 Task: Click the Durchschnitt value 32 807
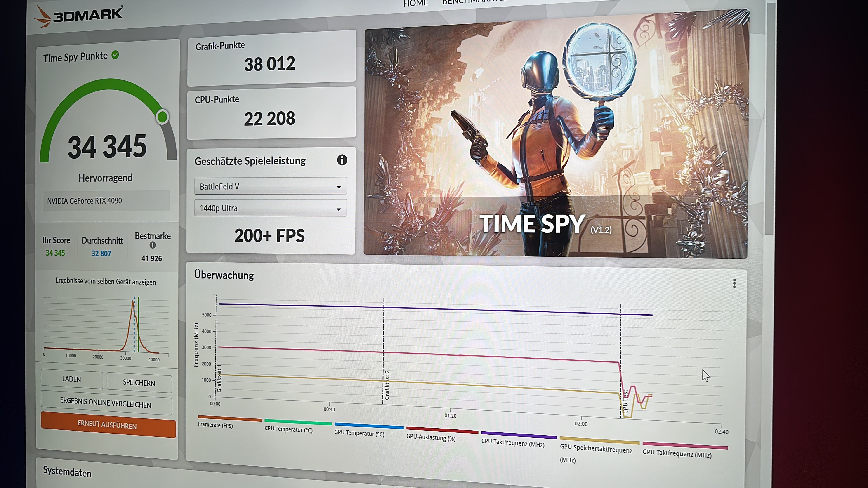click(101, 253)
